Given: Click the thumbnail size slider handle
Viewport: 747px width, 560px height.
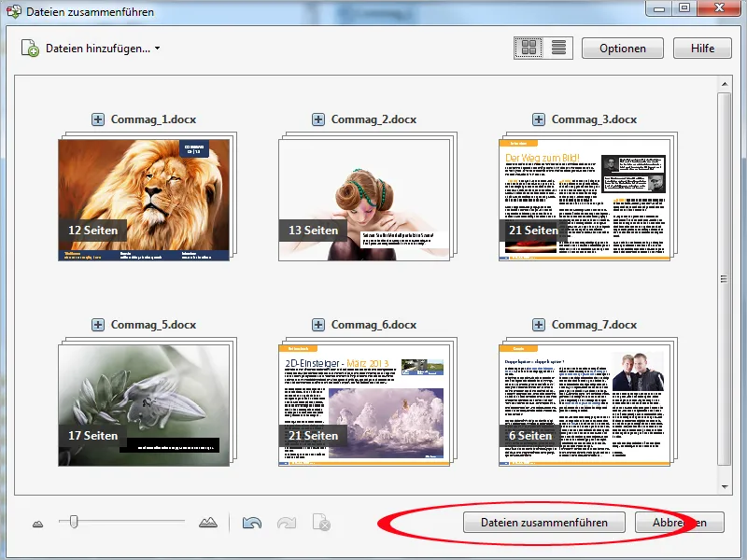Looking at the screenshot, I should (74, 522).
